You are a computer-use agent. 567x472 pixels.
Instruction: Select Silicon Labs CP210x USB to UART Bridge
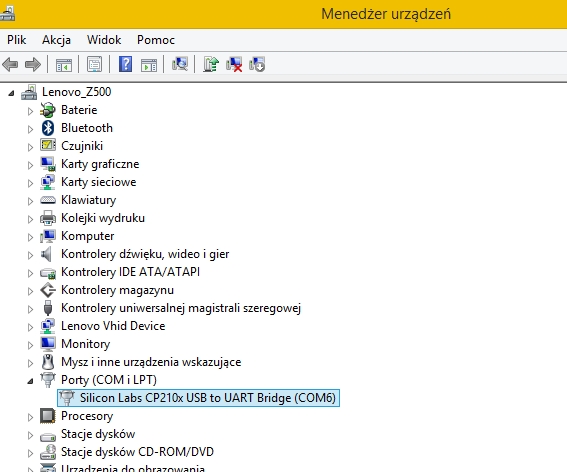click(x=198, y=398)
